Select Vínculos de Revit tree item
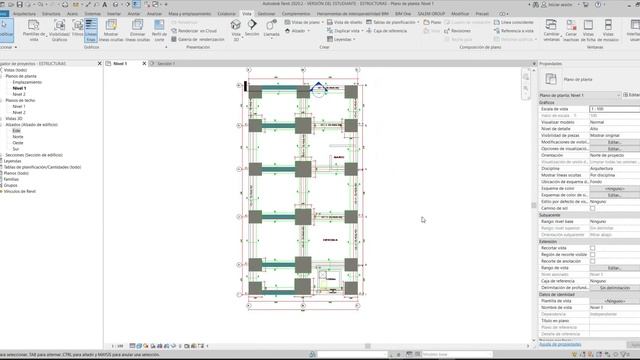Screen dimensions: 640x360 [x=20, y=191]
